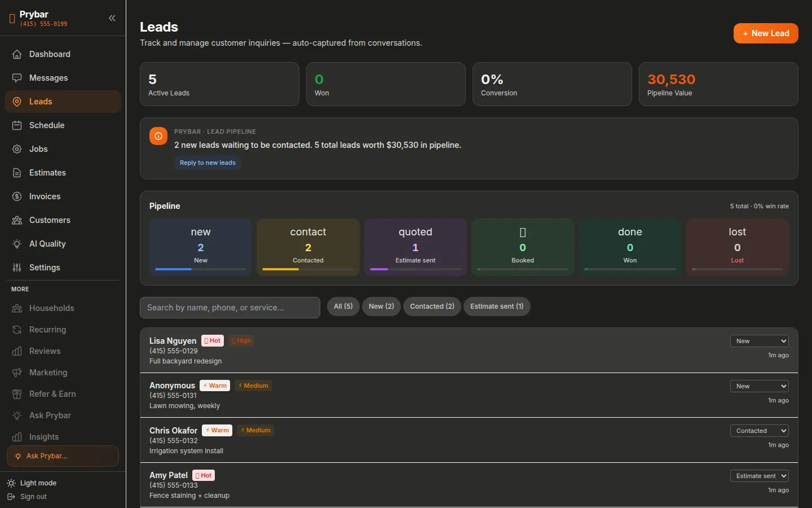Viewport: 812px width, 508px height.
Task: Open Lisa Nguyen's status dropdown
Action: click(759, 341)
